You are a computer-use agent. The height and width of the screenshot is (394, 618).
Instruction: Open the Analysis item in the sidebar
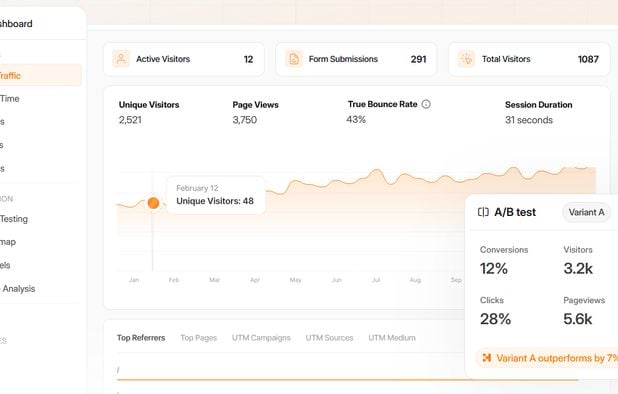coord(18,288)
